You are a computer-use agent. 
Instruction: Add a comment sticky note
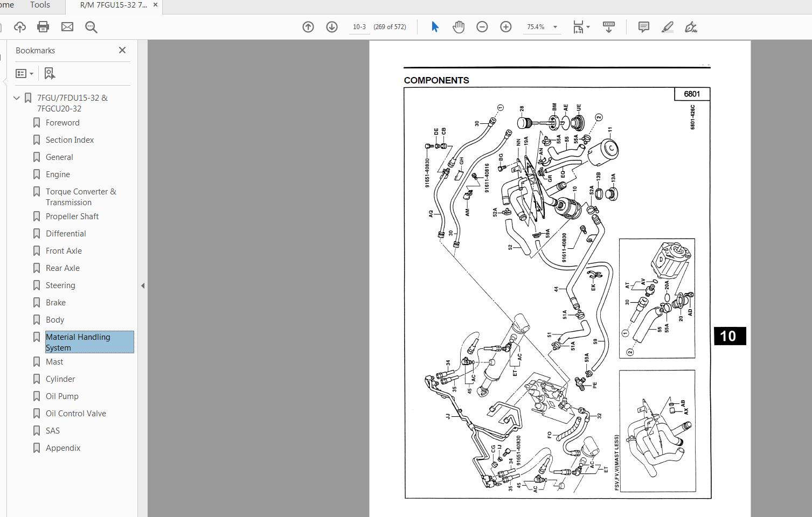click(643, 27)
